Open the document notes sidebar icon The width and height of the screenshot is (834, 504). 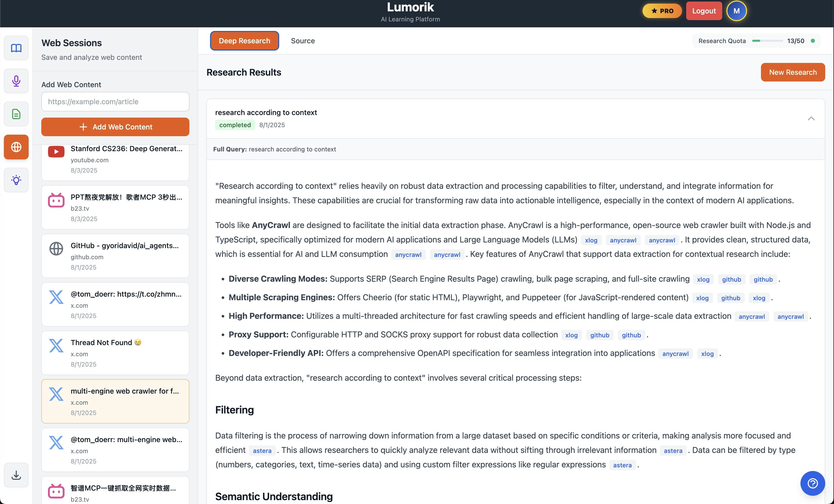tap(16, 114)
